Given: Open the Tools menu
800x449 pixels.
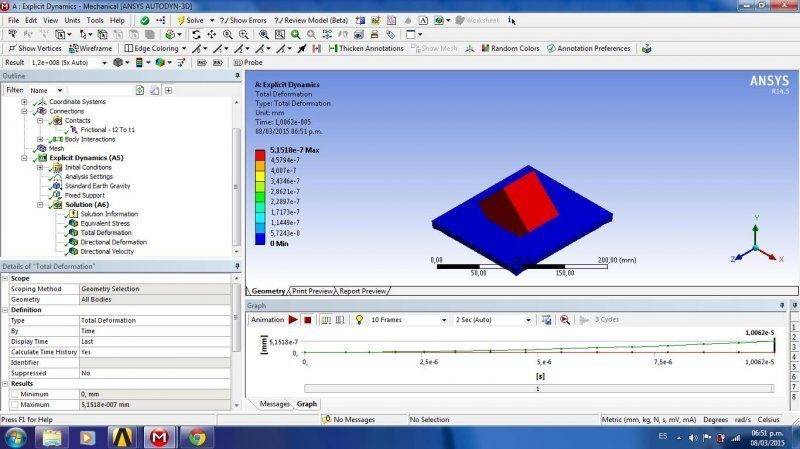Looking at the screenshot, I should (95, 20).
